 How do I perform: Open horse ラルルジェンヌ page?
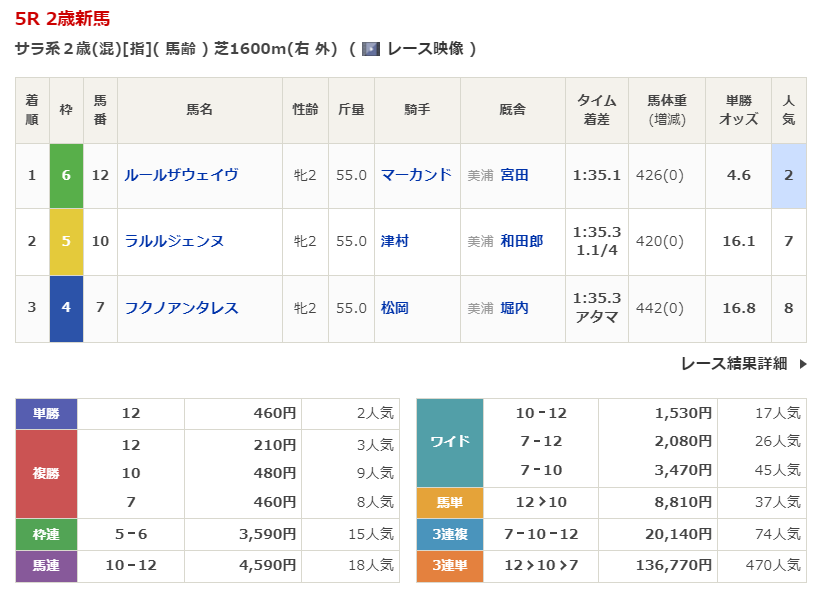(173, 241)
